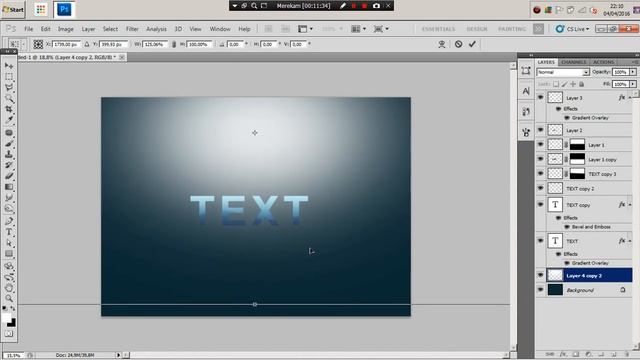Screen dimensions: 640x360
Task: Open the Screen Mode dropdown
Action: tap(381, 29)
